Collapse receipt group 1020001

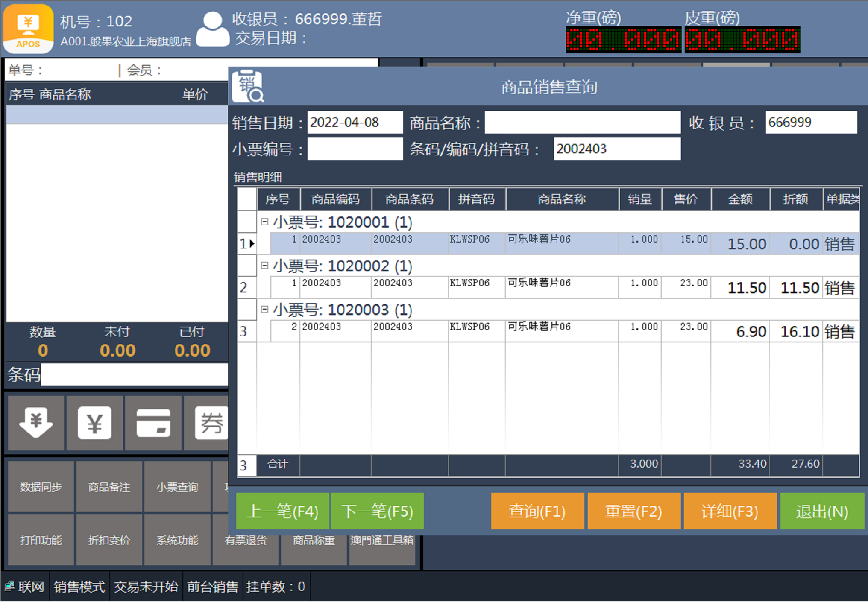point(264,222)
